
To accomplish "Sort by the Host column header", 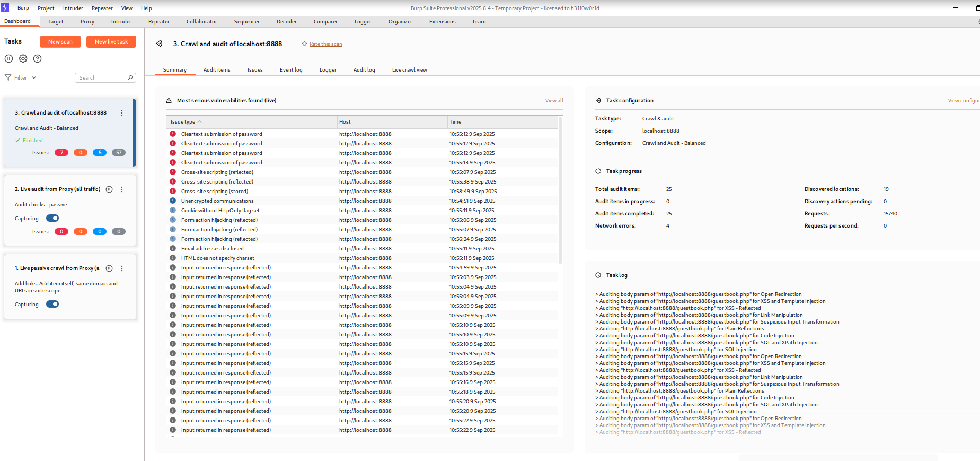I will [392, 122].
